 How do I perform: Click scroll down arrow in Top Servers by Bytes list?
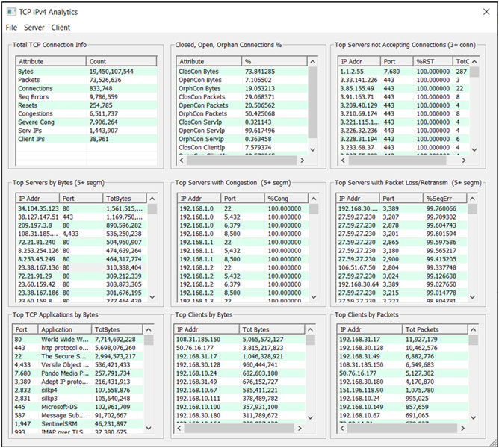[x=152, y=297]
